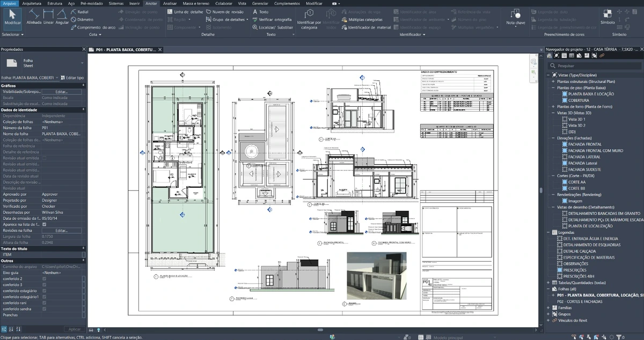Open the Grupo de detalhes dropdown arrow
Screen dimensions: 644x340
[x=247, y=19]
